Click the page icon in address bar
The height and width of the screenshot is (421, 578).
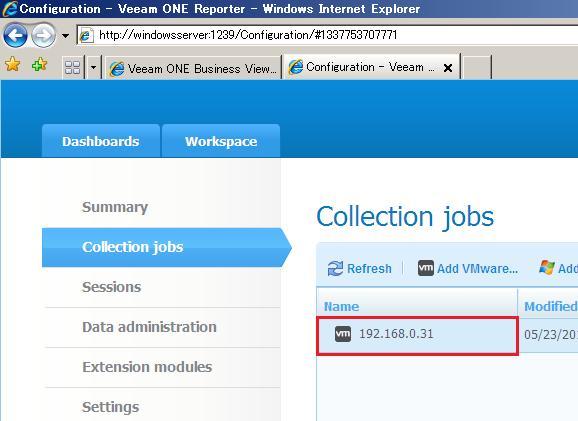coord(86,35)
